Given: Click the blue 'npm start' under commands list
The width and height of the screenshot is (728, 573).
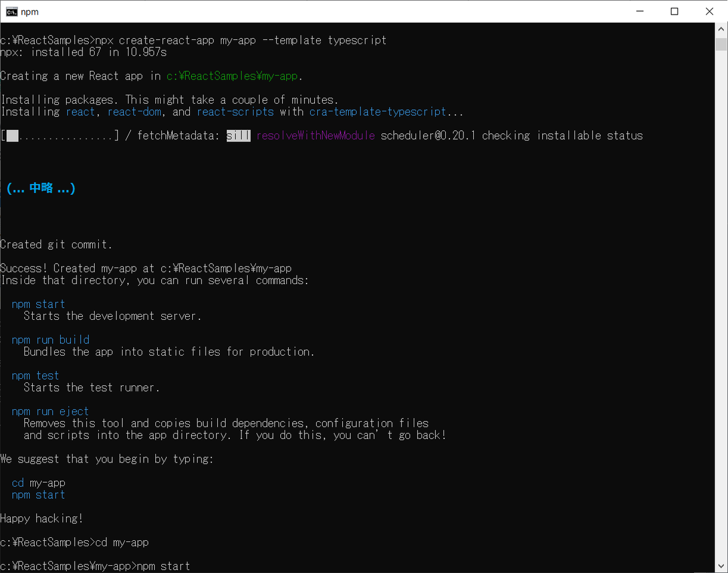Looking at the screenshot, I should point(38,304).
